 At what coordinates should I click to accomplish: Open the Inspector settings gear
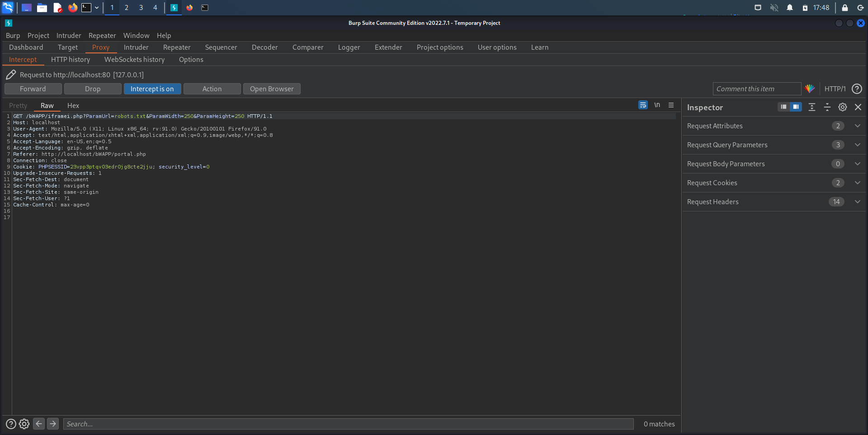[843, 107]
